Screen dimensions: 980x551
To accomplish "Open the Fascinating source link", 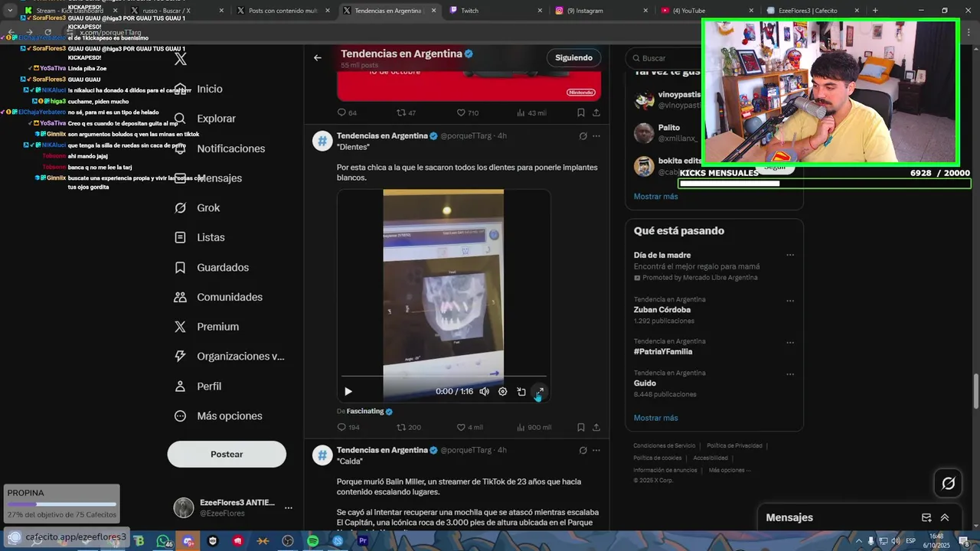I will tap(365, 411).
